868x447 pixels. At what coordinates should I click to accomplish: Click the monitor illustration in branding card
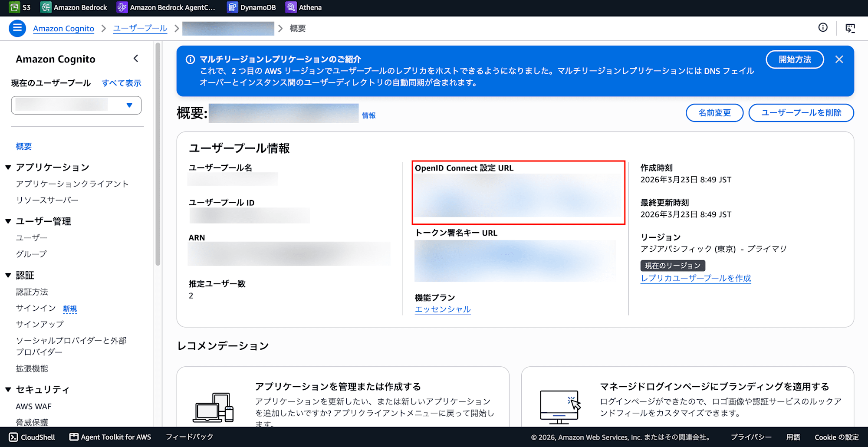point(559,407)
